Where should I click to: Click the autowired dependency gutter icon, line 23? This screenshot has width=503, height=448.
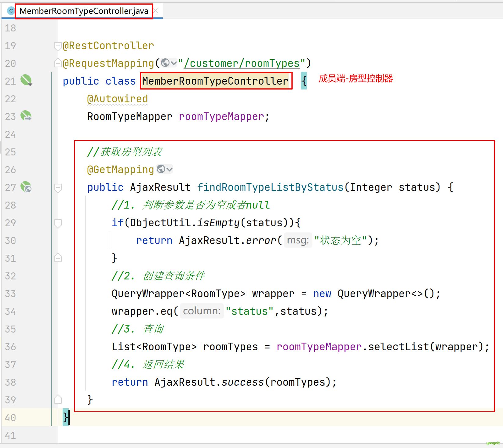click(26, 116)
